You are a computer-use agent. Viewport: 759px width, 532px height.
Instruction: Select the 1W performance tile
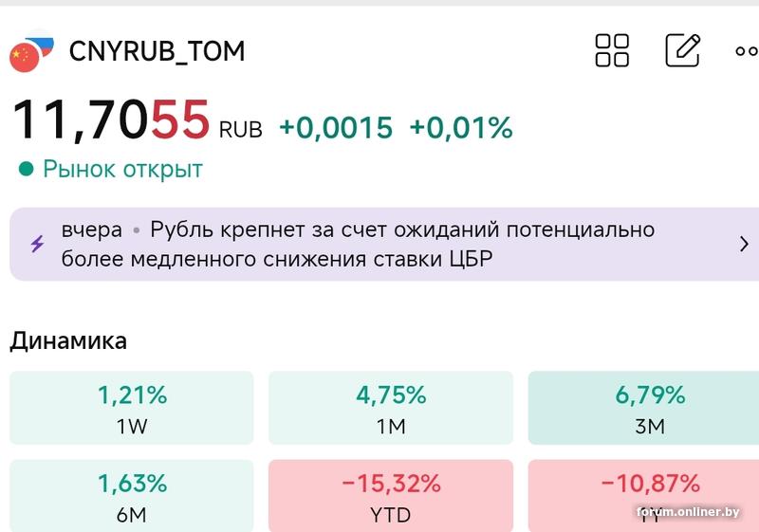[132, 408]
